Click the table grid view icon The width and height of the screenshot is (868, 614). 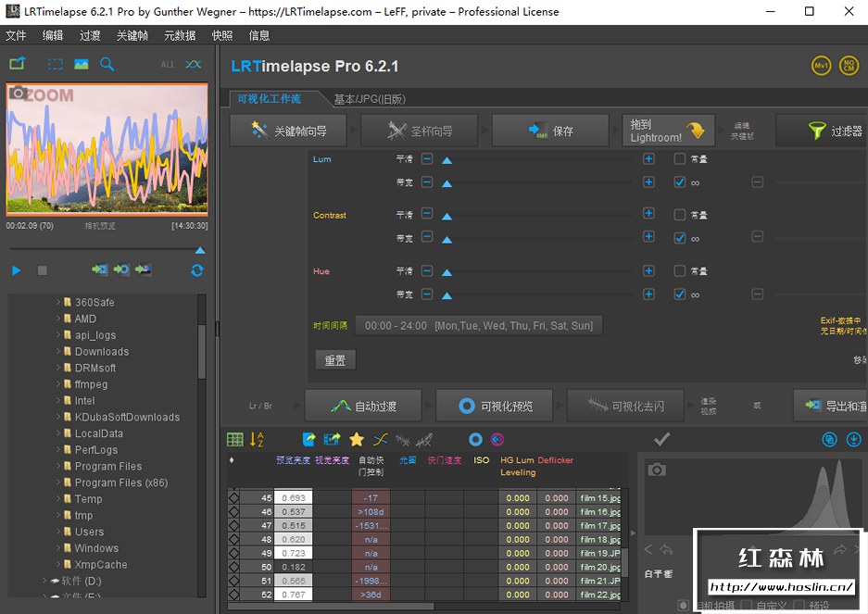click(x=234, y=440)
